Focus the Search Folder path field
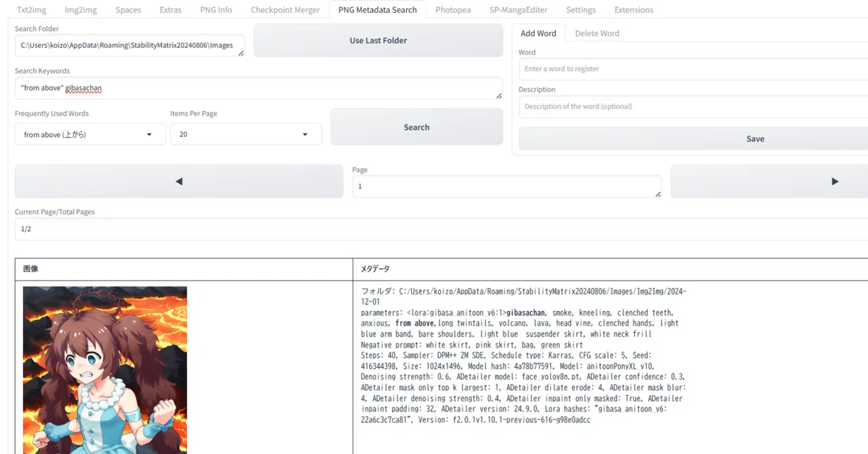 pyautogui.click(x=130, y=45)
